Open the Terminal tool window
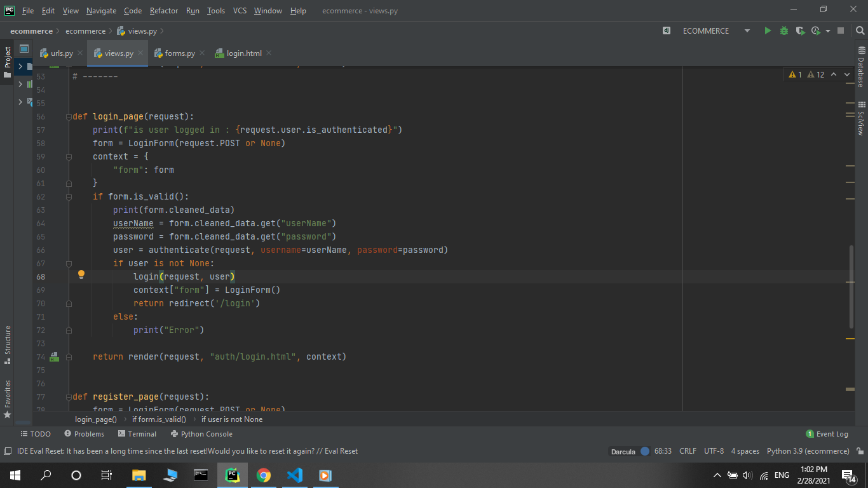Image resolution: width=868 pixels, height=488 pixels. [x=137, y=434]
